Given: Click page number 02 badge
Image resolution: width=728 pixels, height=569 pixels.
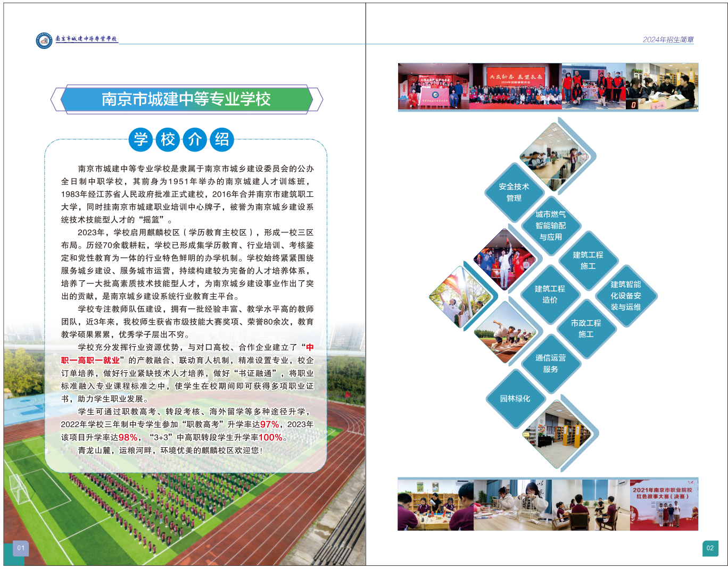Looking at the screenshot, I should [710, 548].
